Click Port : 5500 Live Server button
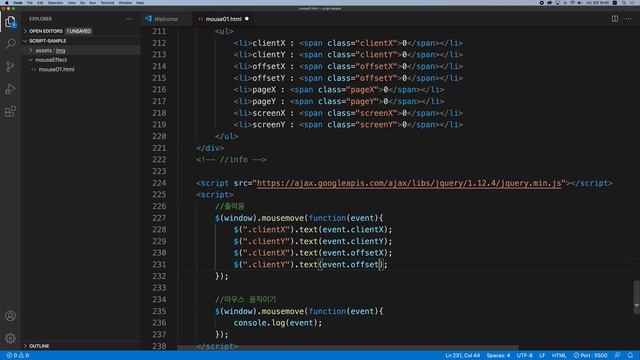This screenshot has width=640, height=360. click(590, 355)
